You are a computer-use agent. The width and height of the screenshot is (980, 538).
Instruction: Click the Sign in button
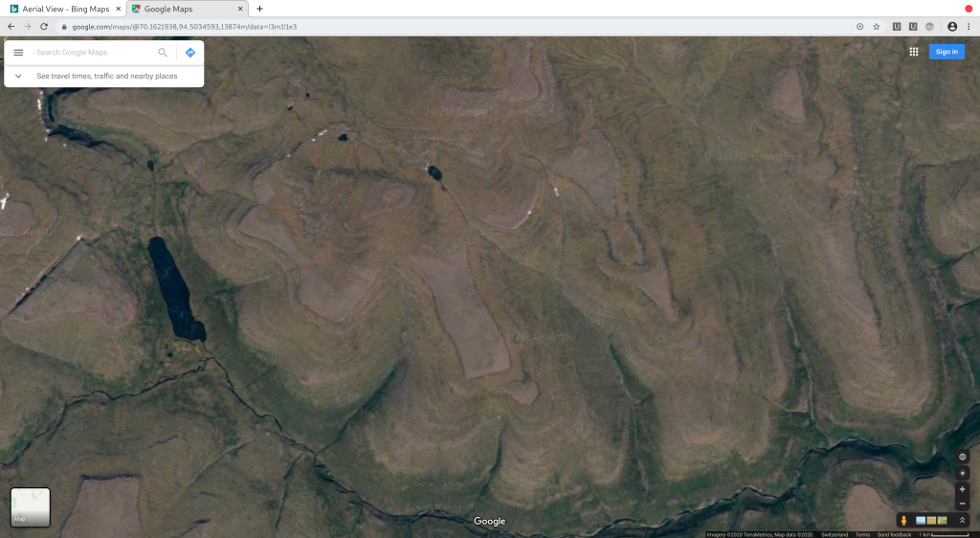pyautogui.click(x=947, y=52)
